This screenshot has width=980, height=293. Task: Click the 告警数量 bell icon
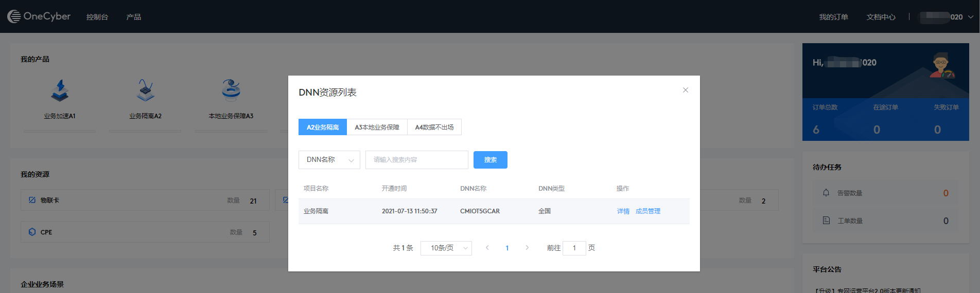pyautogui.click(x=826, y=193)
